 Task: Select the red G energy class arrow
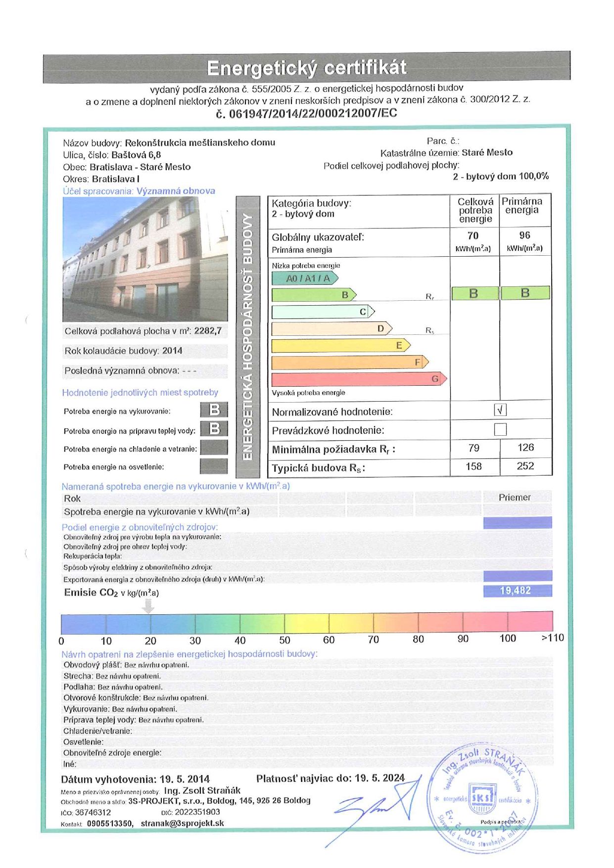(x=359, y=379)
